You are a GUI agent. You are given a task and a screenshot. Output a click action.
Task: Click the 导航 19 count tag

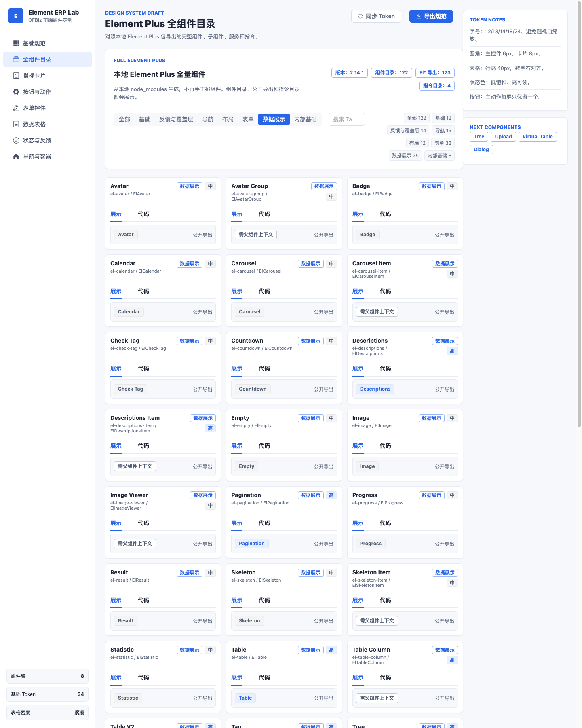tap(443, 131)
